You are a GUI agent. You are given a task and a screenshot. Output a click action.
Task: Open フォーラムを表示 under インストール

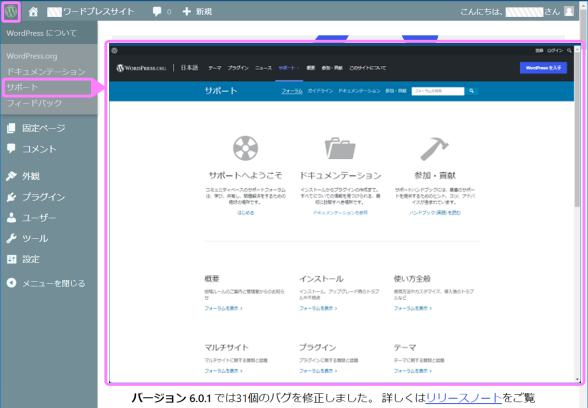(x=318, y=308)
